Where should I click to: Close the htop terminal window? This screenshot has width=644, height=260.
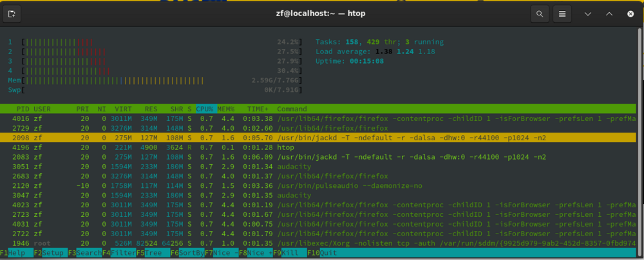point(630,14)
